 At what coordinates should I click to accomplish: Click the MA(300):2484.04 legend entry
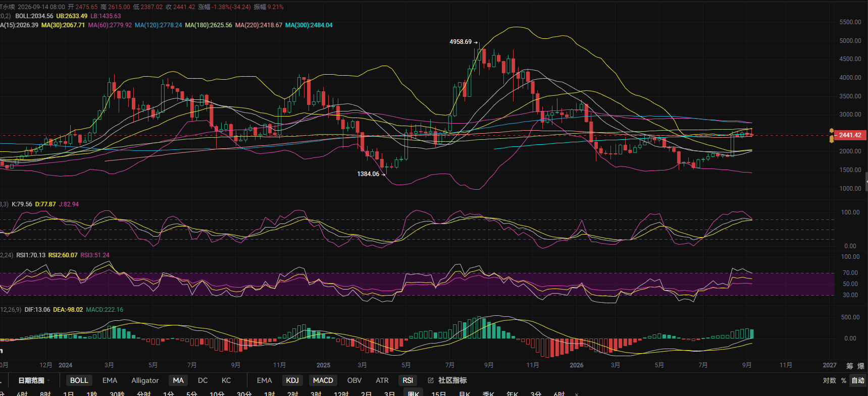309,25
